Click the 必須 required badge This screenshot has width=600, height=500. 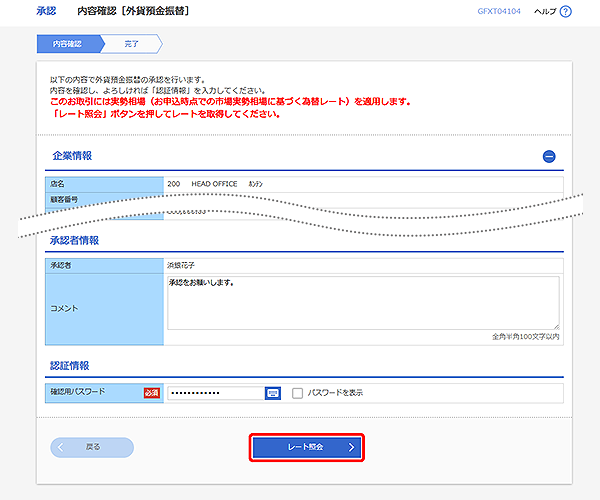pos(152,393)
